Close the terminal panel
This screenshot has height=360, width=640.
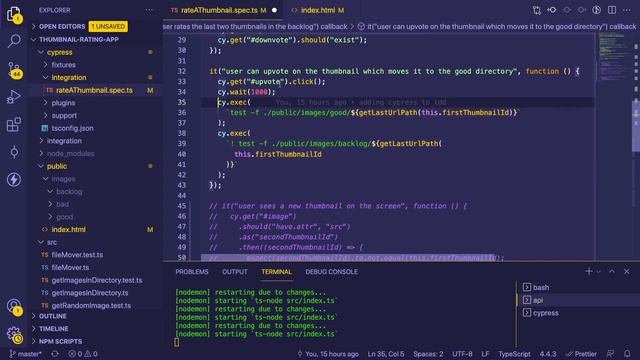click(627, 271)
